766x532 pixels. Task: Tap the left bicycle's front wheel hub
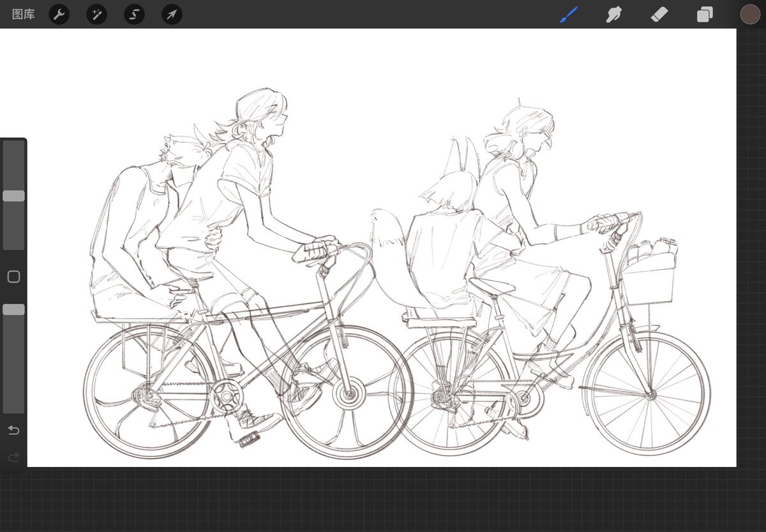tap(349, 394)
